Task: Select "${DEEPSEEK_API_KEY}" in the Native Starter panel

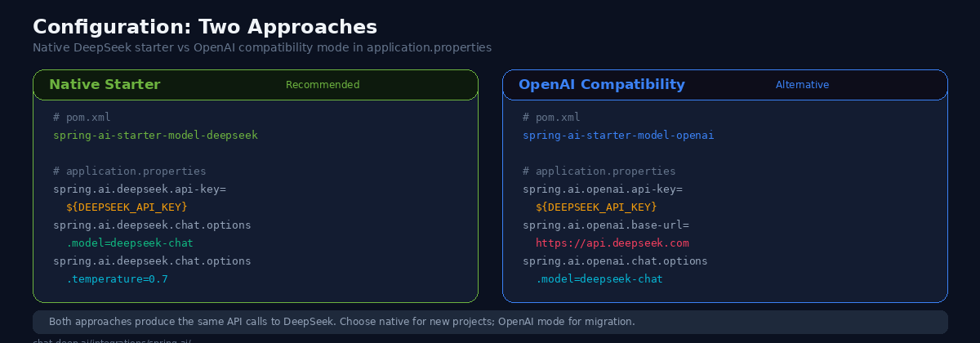Action: 127,207
